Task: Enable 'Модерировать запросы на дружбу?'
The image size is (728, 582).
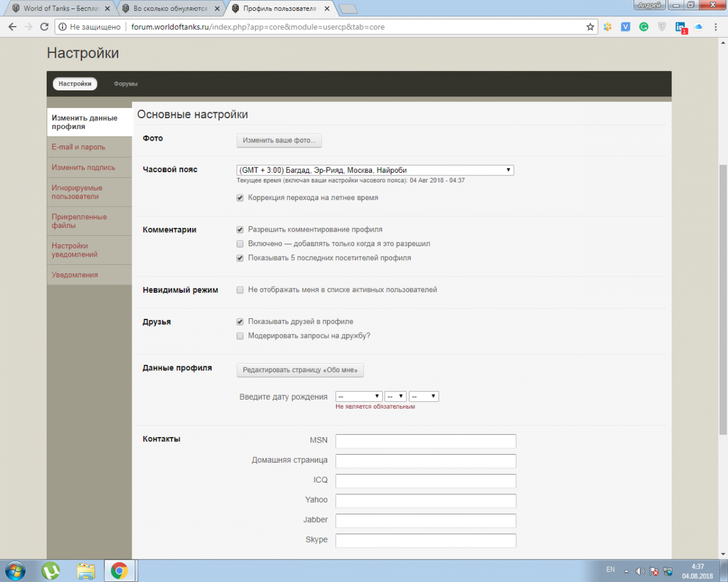Action: [x=240, y=336]
